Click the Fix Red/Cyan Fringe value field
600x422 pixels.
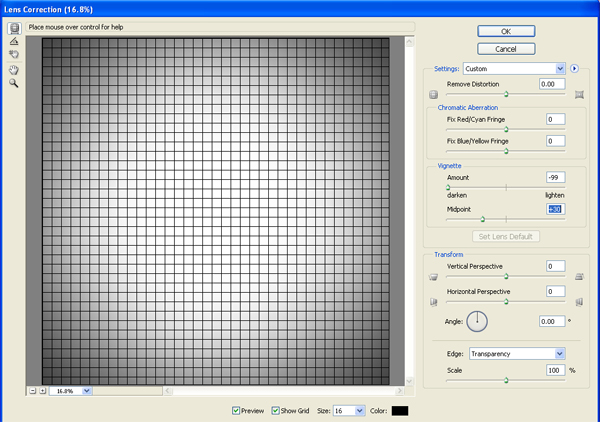556,119
